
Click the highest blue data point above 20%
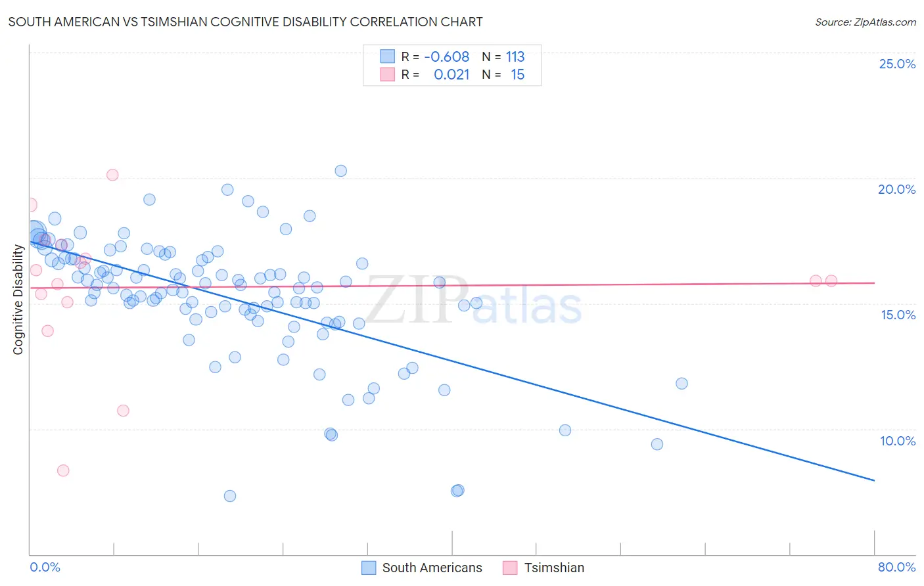pos(340,171)
